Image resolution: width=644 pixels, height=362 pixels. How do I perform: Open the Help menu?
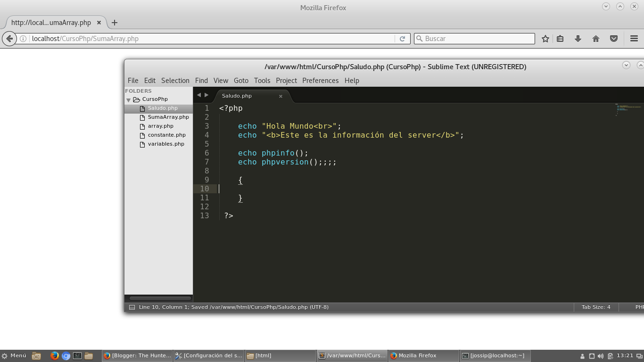click(352, 81)
